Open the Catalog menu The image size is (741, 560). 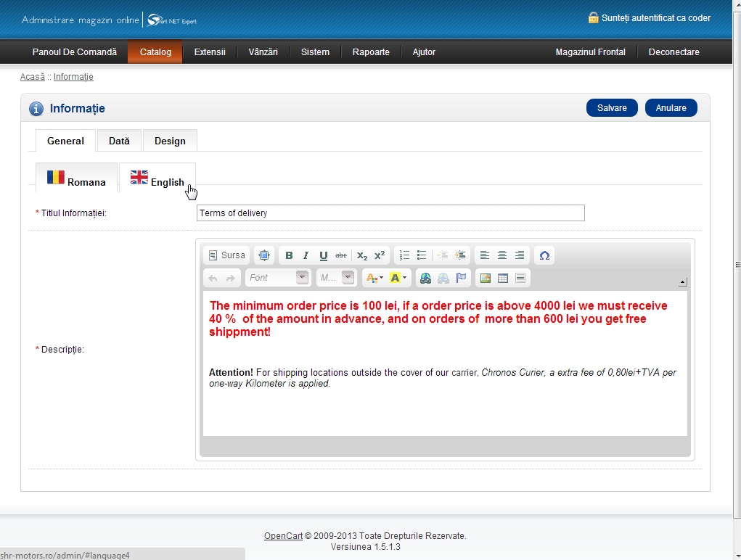155,52
